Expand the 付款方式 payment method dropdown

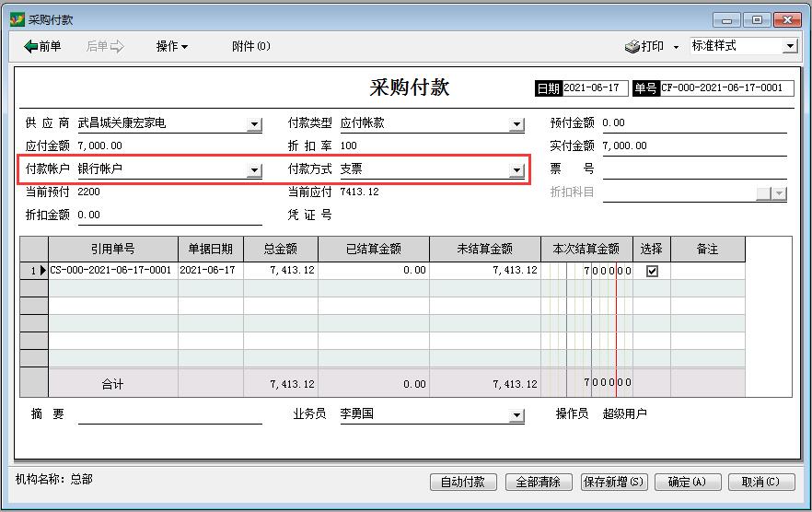coord(516,169)
